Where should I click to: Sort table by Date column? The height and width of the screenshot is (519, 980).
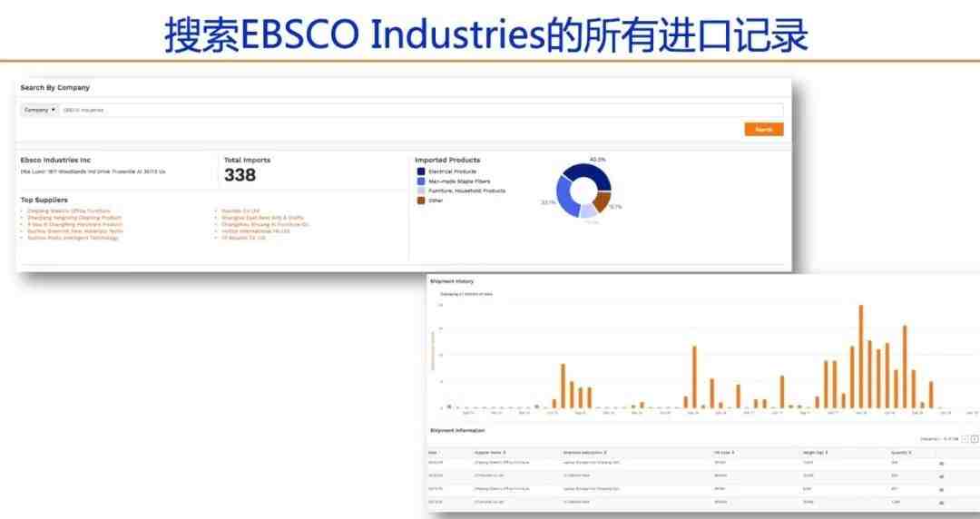(x=433, y=452)
